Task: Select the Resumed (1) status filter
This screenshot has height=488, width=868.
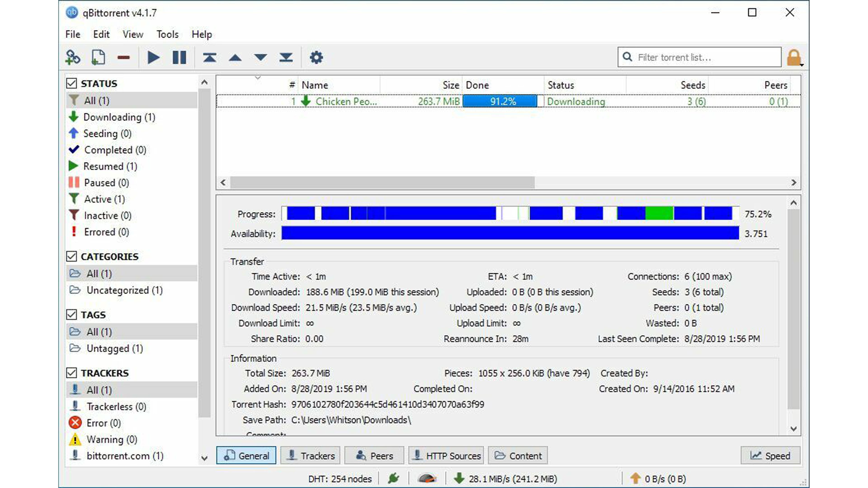Action: (132, 166)
